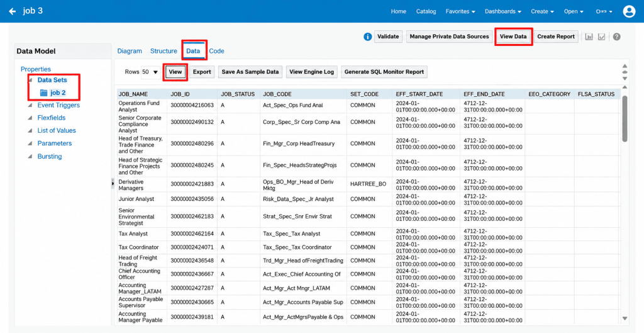
Task: Open the Create menu
Action: [x=542, y=11]
